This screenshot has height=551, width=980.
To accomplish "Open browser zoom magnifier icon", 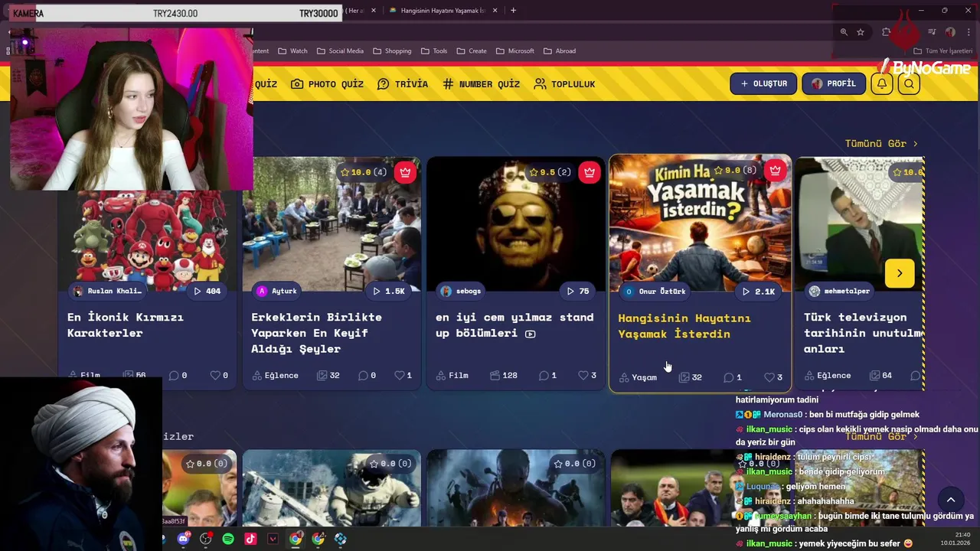I will point(844,32).
